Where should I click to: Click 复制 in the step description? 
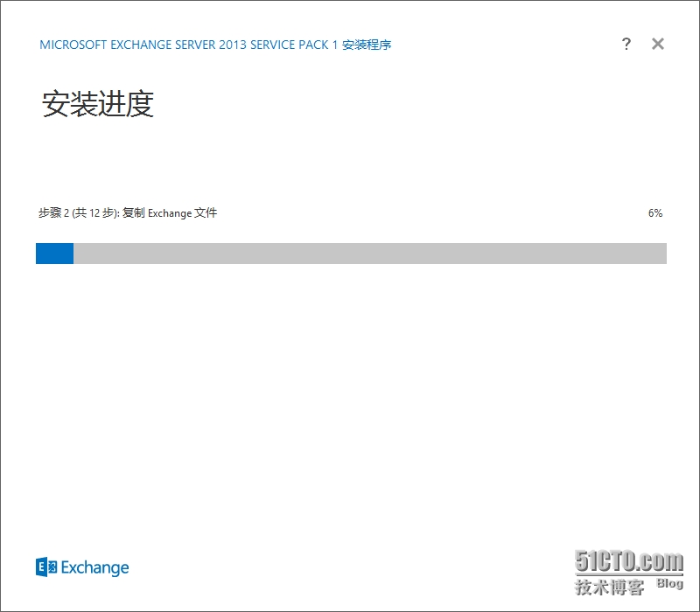coord(134,213)
